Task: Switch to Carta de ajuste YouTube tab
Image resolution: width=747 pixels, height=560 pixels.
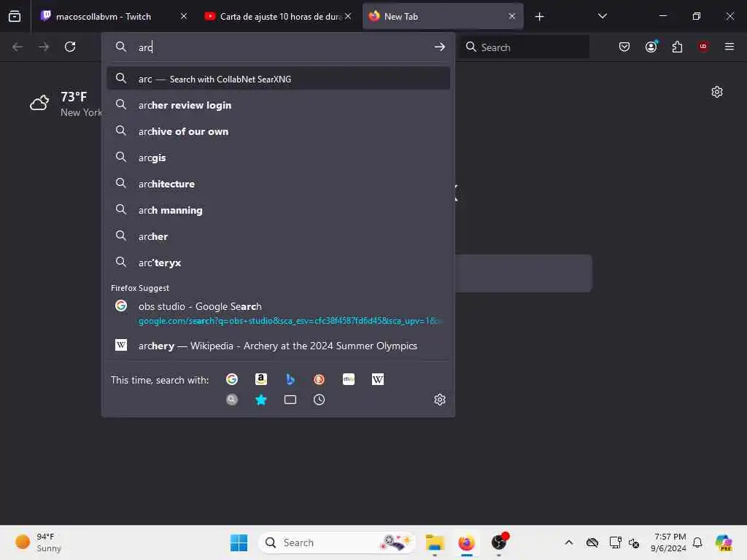Action: click(278, 16)
